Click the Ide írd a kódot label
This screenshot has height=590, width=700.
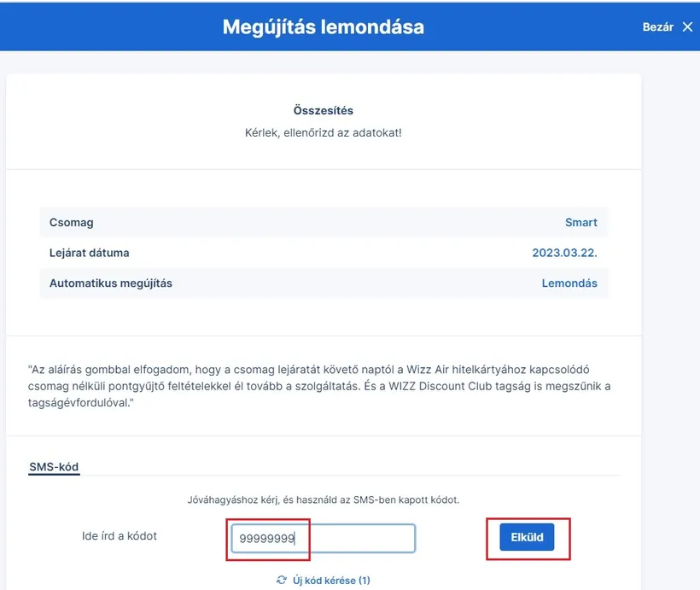click(x=118, y=535)
